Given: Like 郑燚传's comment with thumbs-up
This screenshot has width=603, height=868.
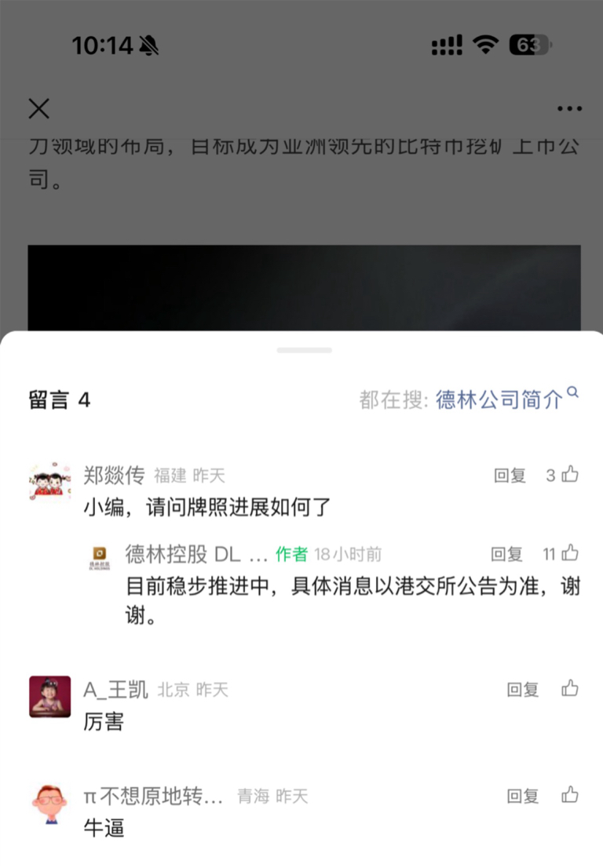Looking at the screenshot, I should pyautogui.click(x=570, y=474).
